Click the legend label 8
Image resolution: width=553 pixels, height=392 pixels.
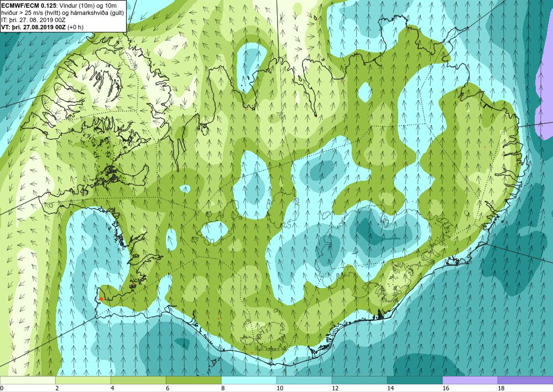pos(223,388)
